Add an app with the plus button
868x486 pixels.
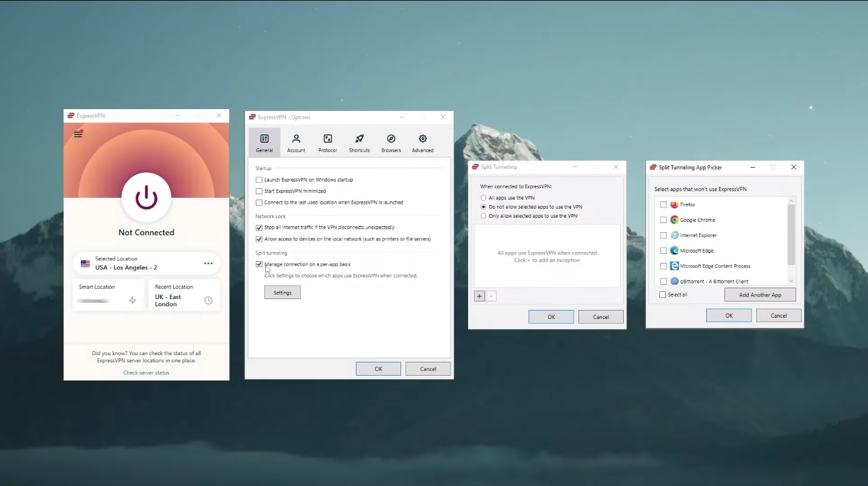(480, 296)
